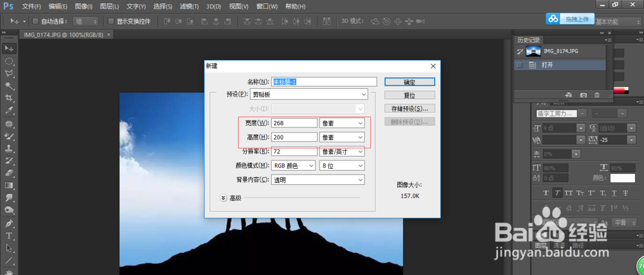The image size is (644, 275).
Task: Select the Sponge tool
Action: (9, 210)
